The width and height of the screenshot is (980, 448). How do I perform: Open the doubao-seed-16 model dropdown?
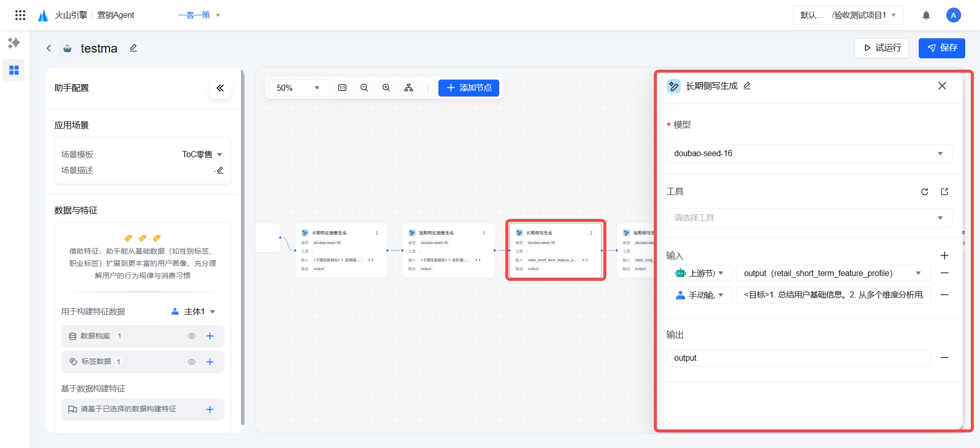[809, 154]
